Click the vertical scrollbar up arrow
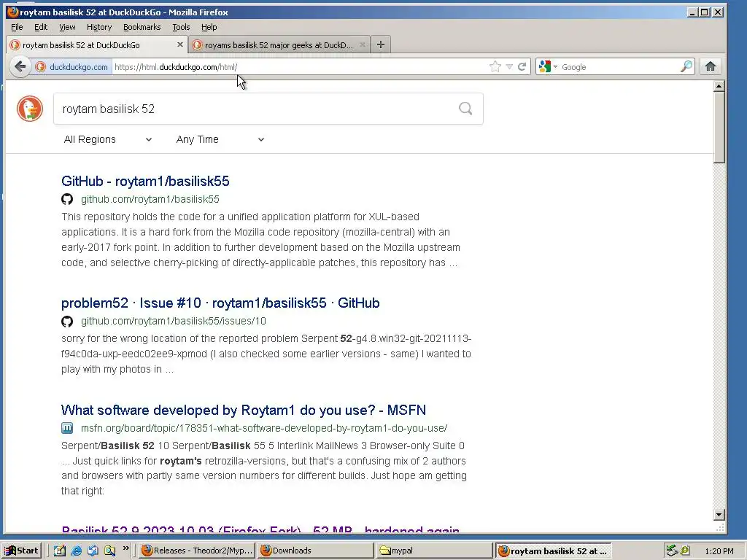 [719, 86]
